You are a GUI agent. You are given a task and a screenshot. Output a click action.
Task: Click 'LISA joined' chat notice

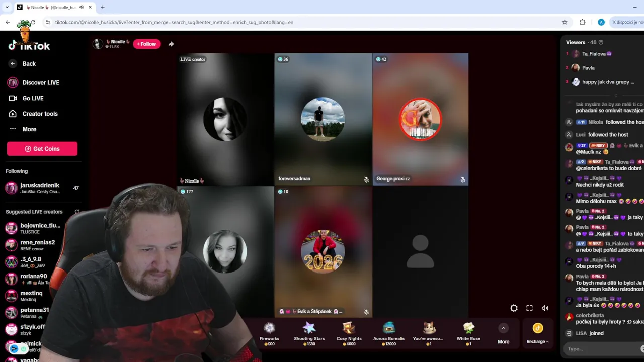(x=590, y=333)
